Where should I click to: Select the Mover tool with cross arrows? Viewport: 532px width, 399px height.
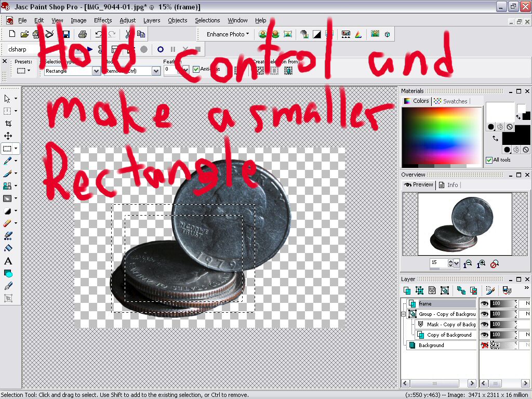tap(7, 136)
